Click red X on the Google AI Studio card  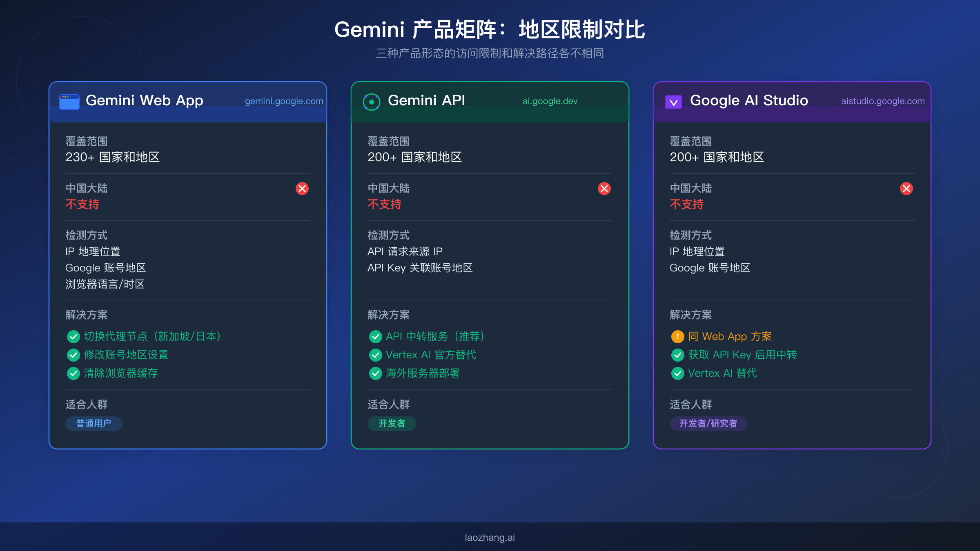(906, 189)
